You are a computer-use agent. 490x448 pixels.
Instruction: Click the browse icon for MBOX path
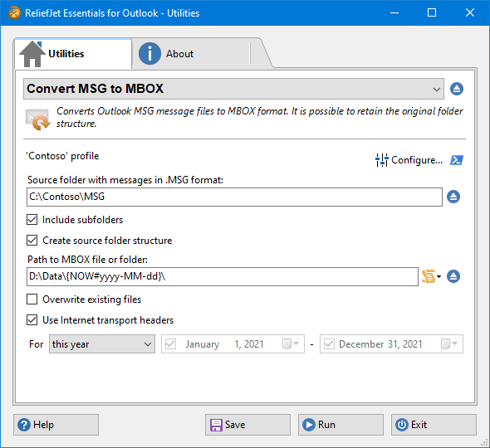click(x=453, y=276)
